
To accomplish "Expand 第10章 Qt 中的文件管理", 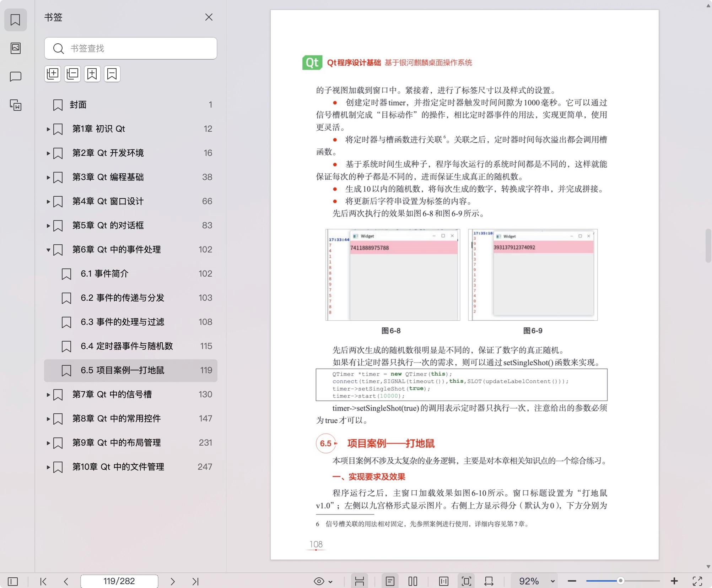I will click(x=48, y=467).
